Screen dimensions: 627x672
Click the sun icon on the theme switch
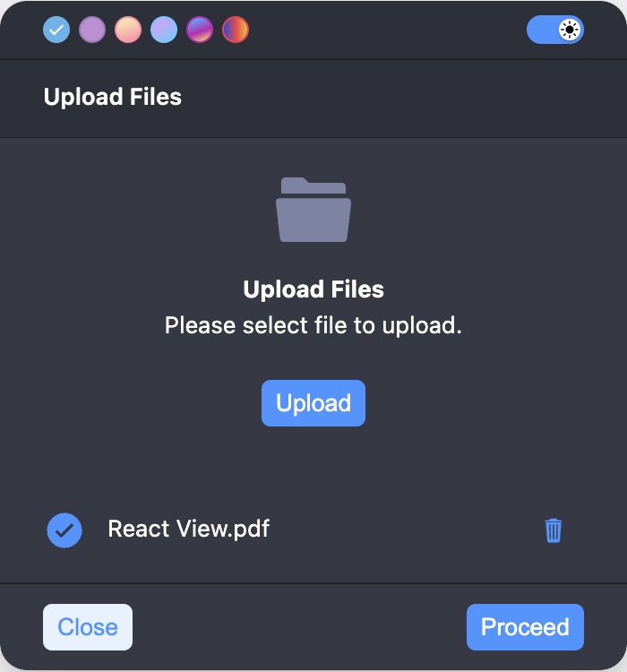[569, 30]
